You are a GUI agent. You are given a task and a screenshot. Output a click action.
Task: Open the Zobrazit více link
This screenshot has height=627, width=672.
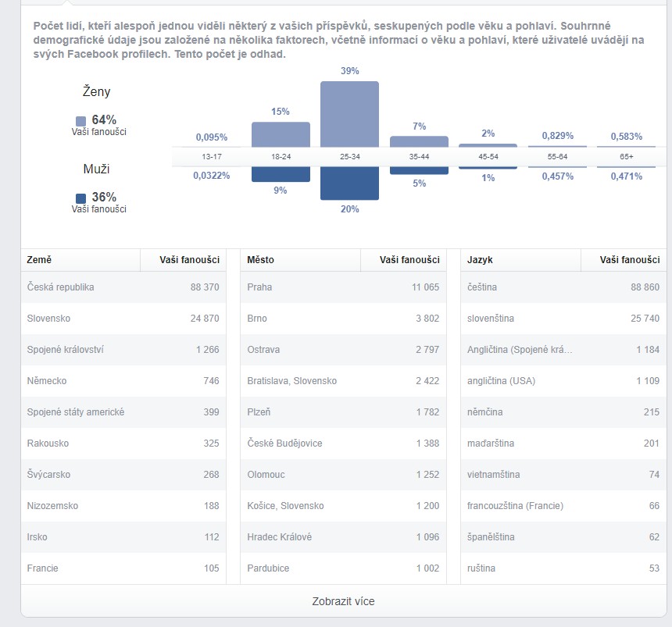pyautogui.click(x=343, y=601)
